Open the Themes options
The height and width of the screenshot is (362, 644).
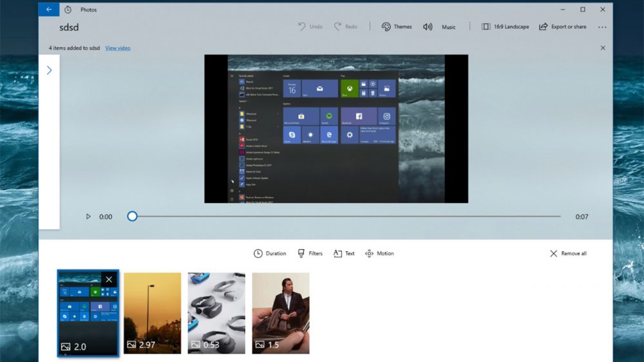pos(396,26)
